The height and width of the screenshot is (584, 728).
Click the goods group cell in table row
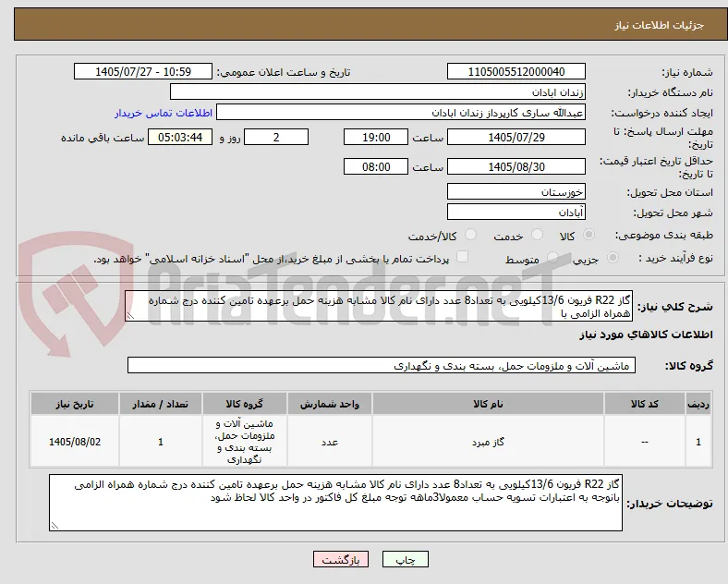pyautogui.click(x=245, y=442)
